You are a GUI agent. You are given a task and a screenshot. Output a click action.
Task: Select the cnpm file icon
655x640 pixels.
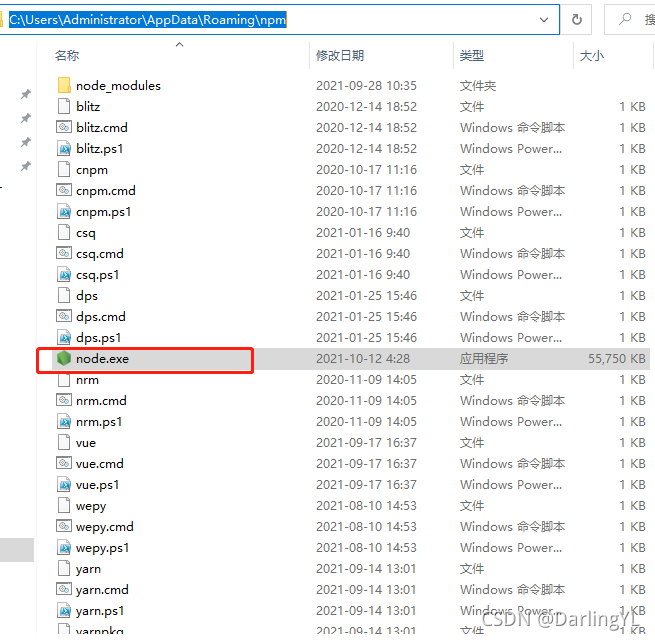coord(64,169)
